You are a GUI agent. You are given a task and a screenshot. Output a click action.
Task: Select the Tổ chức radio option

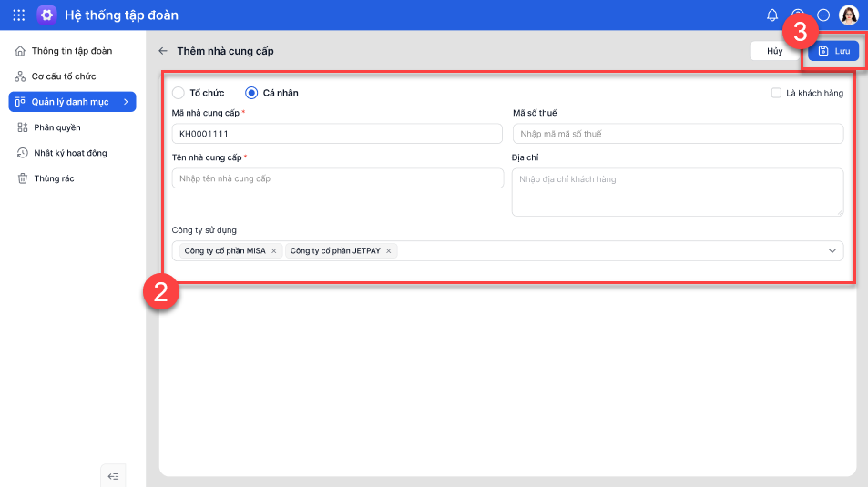click(179, 93)
